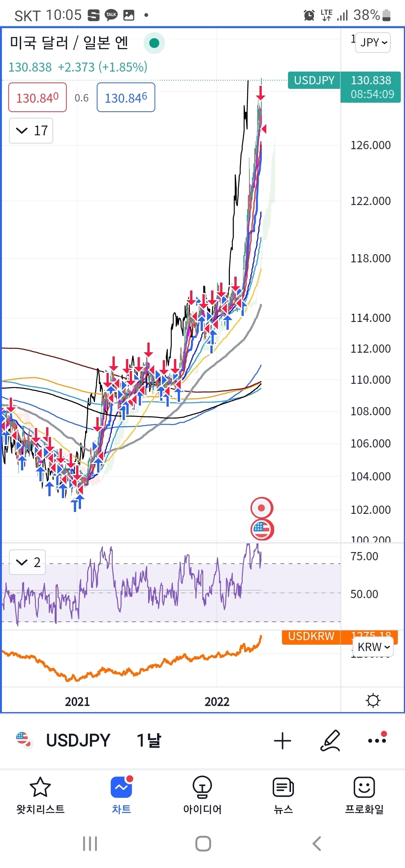The height and width of the screenshot is (868, 405).
Task: Change the 1날 timeframe interval
Action: point(149,740)
